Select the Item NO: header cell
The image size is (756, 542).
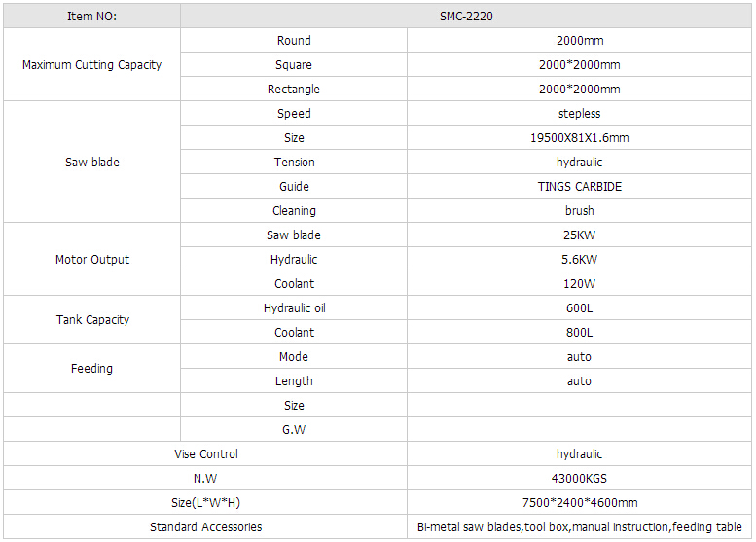tap(91, 17)
